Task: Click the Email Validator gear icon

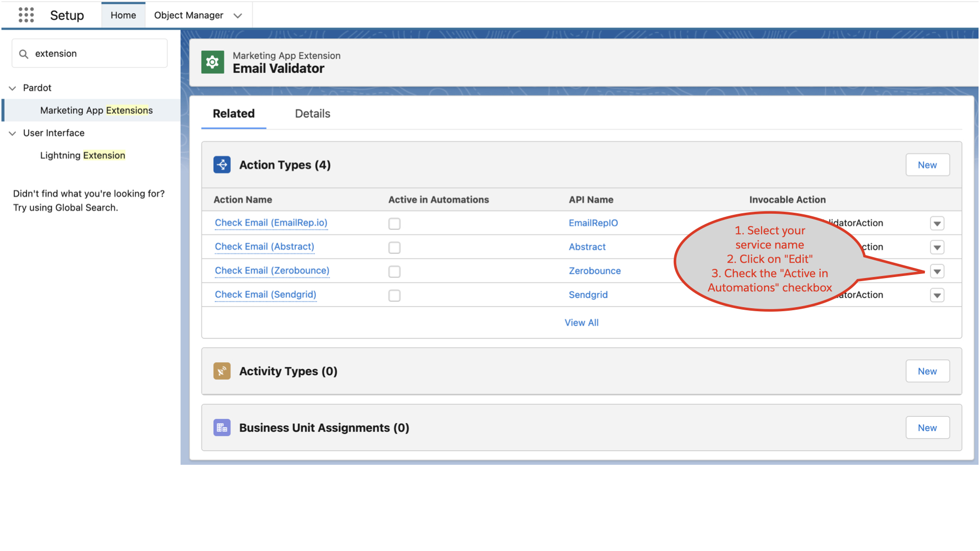Action: 212,62
